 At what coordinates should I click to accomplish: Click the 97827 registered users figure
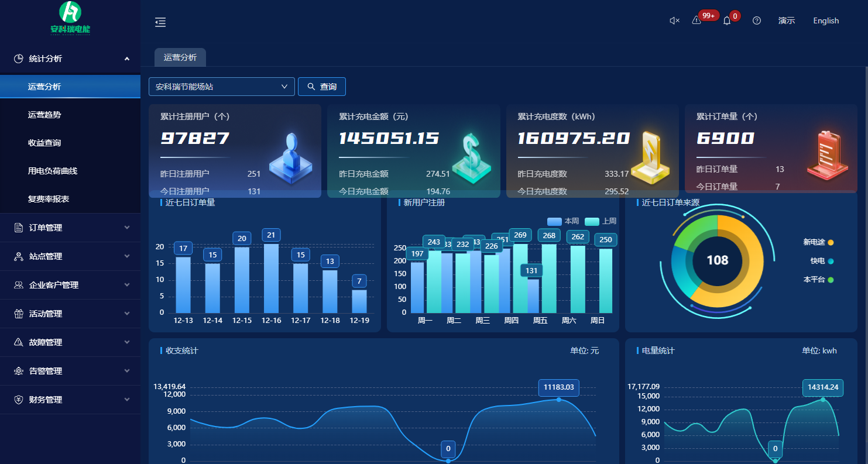click(x=195, y=138)
